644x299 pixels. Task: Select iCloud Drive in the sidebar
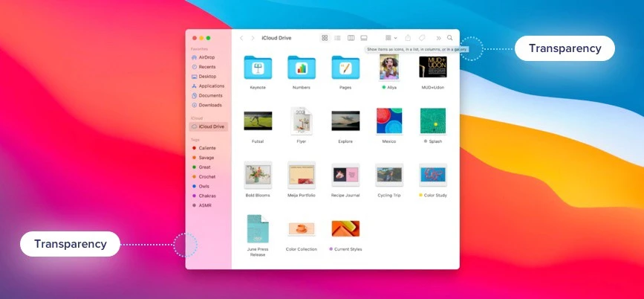pos(208,126)
